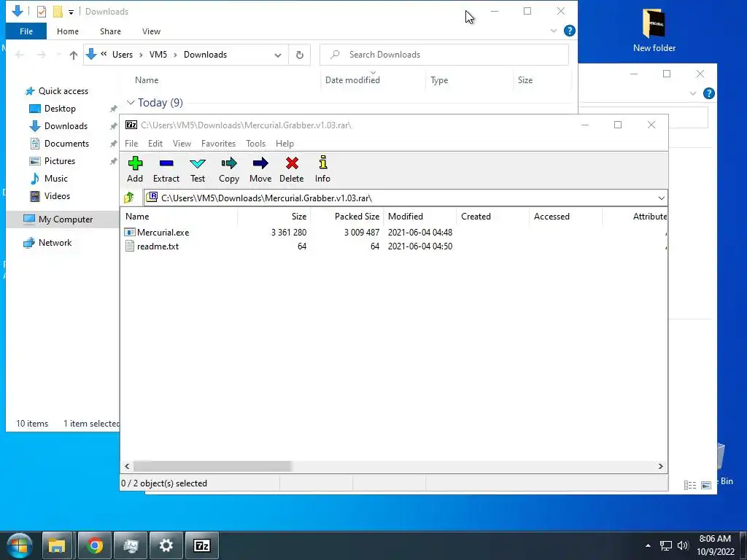
Task: Click Users in the Explorer breadcrumb
Action: click(x=123, y=55)
